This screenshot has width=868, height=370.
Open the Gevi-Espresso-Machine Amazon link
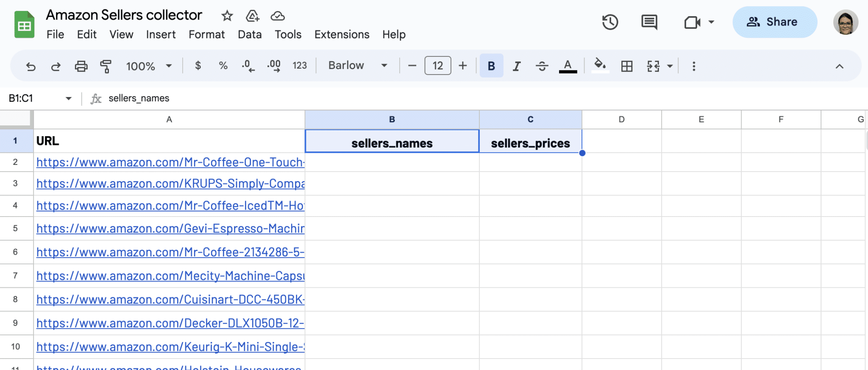click(170, 228)
